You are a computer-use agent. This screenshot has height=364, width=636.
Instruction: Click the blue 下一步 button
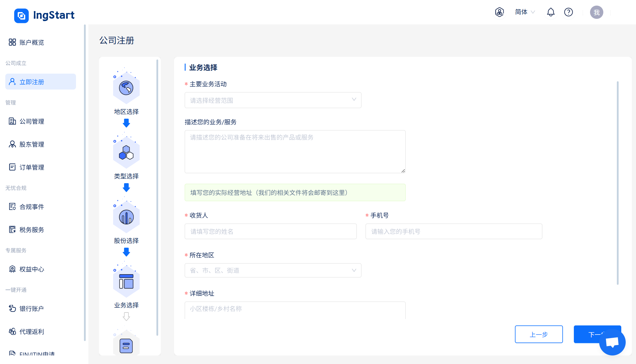[586, 334]
